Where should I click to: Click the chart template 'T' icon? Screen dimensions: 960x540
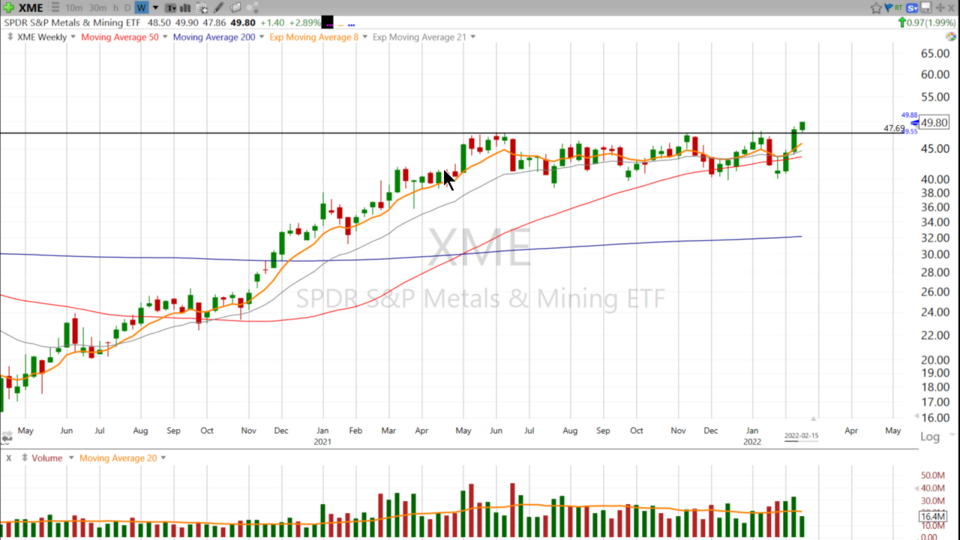click(171, 8)
